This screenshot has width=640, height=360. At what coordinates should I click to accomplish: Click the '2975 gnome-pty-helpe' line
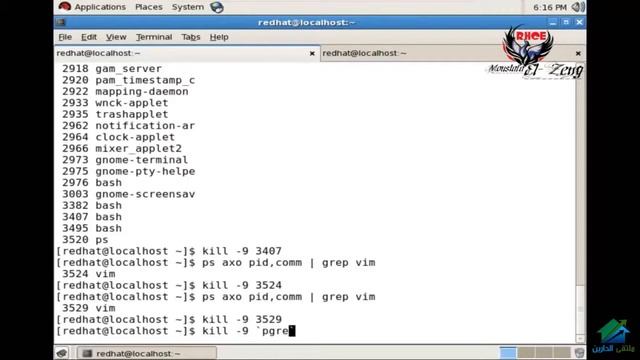point(129,171)
